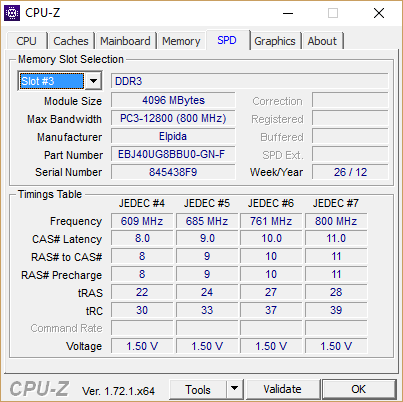Screen dimensions: 403x402
Task: Confirm with the OK button
Action: [359, 389]
